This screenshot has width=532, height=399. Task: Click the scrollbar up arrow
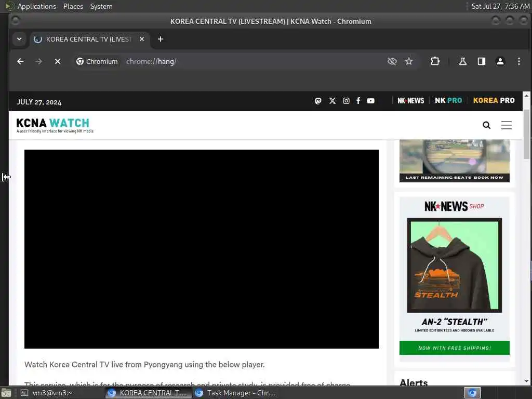pyautogui.click(x=527, y=96)
